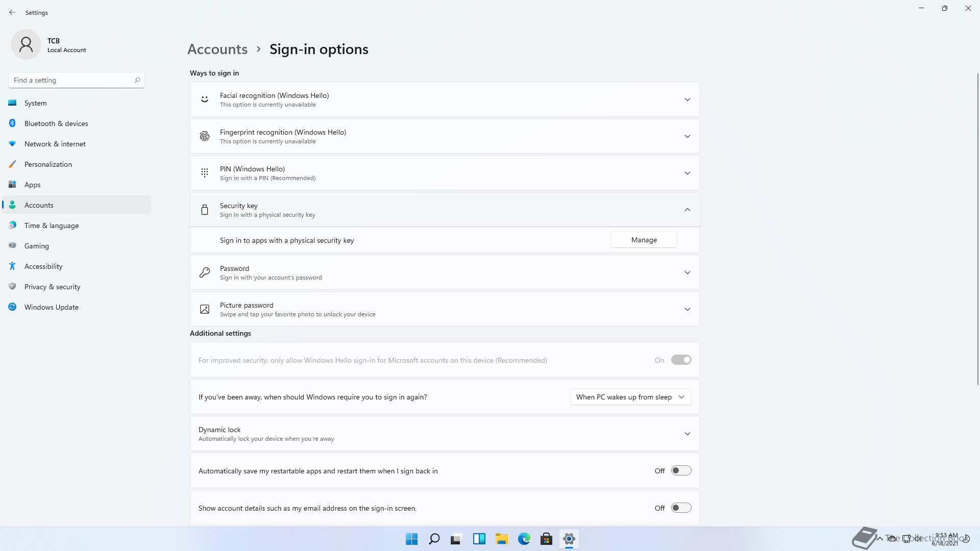Select Privacy & security in the sidebar
The height and width of the screenshot is (551, 980).
click(77, 287)
